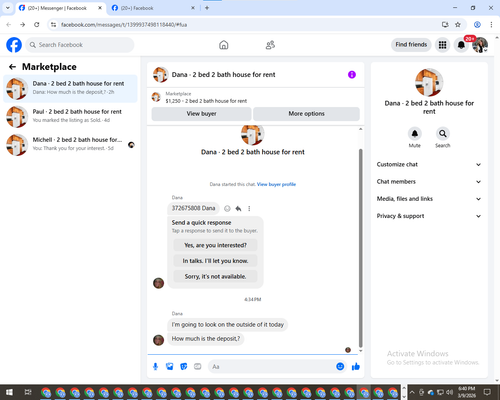Expand the Customize chat section
Viewport: 500px width, 400px height.
coord(429,164)
